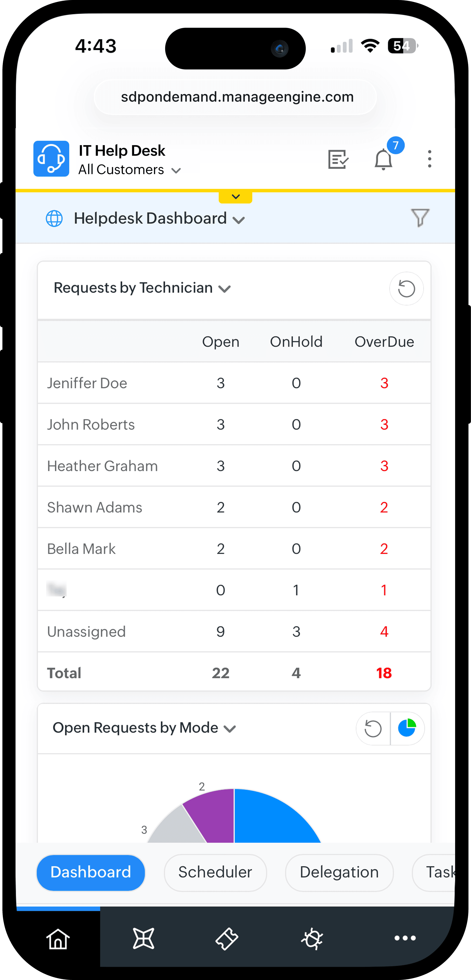Click Unassigned overdue count 4
This screenshot has width=471, height=980.
[384, 632]
